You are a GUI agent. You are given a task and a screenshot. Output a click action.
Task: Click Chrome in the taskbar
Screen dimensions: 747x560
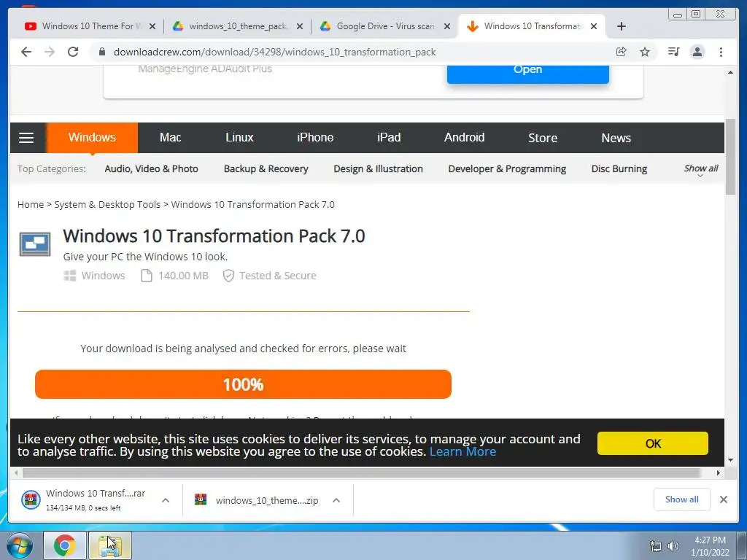tap(65, 545)
